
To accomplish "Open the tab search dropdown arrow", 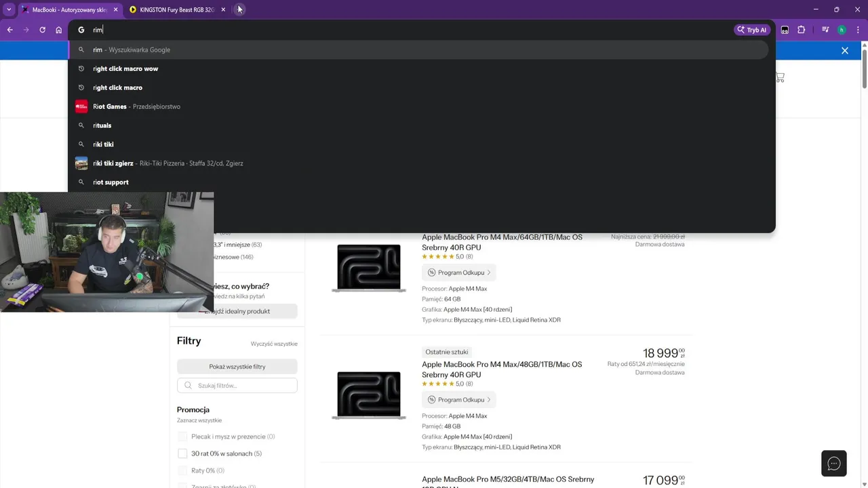I will point(9,9).
